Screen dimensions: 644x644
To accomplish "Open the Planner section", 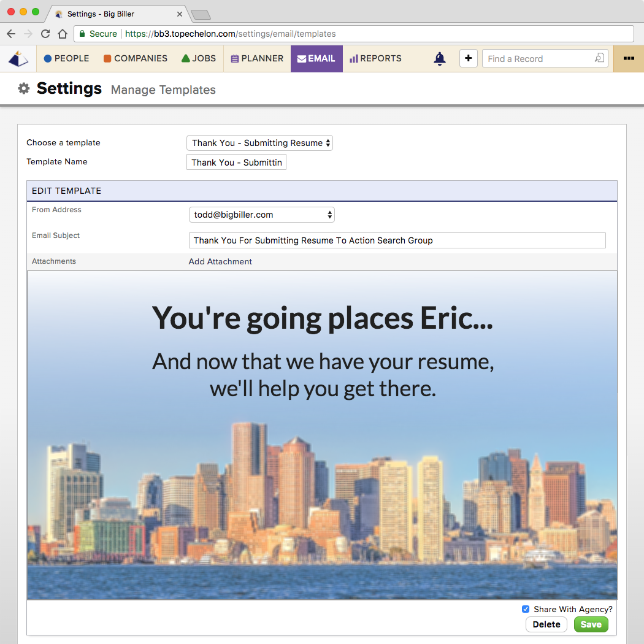I will pyautogui.click(x=257, y=59).
